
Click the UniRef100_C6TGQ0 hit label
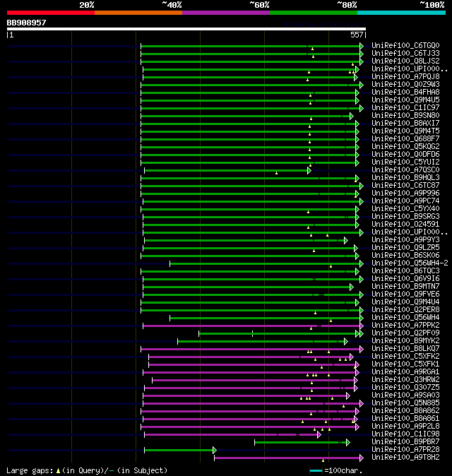tap(405, 45)
